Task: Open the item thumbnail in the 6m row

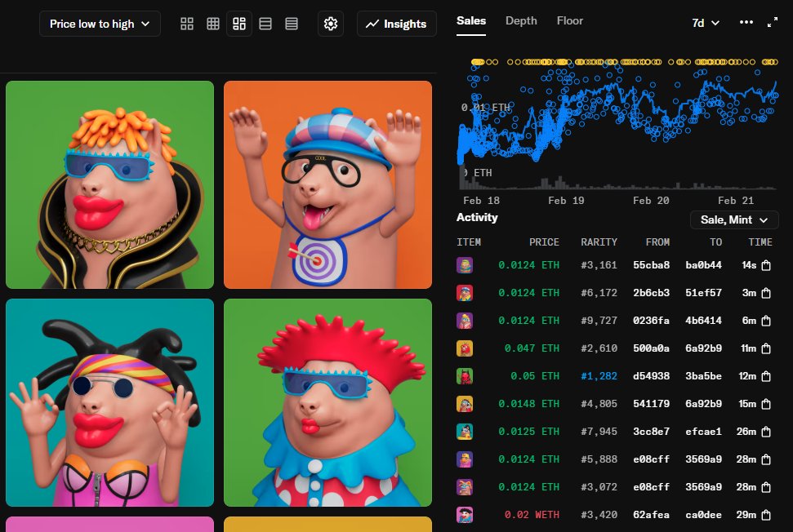Action: tap(465, 321)
